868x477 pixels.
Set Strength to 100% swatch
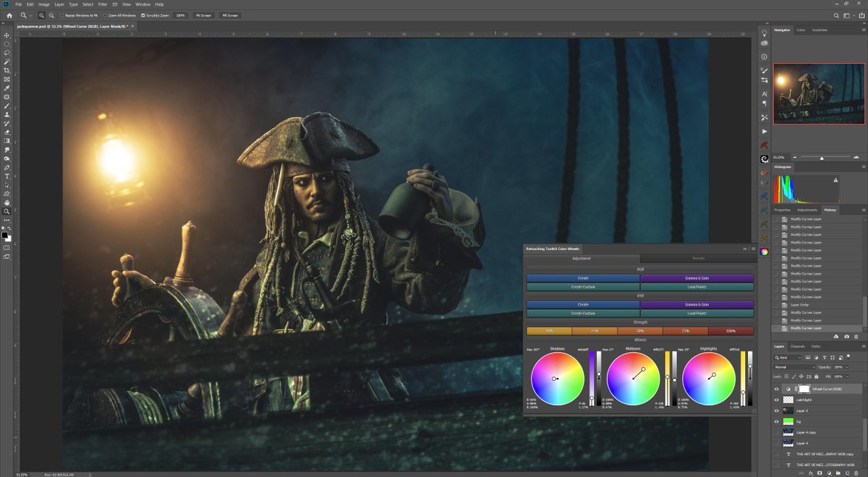(731, 331)
